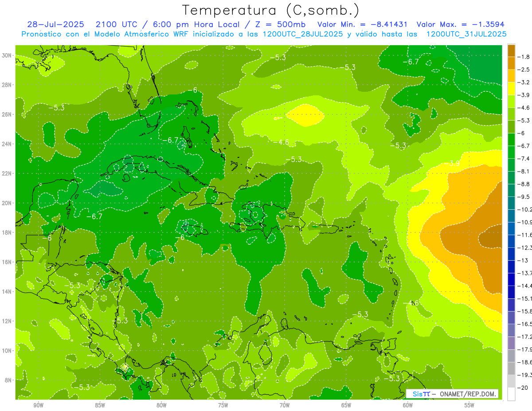Click the navy swatch between -13 and -13.7
The image size is (532, 411).
[511, 266]
